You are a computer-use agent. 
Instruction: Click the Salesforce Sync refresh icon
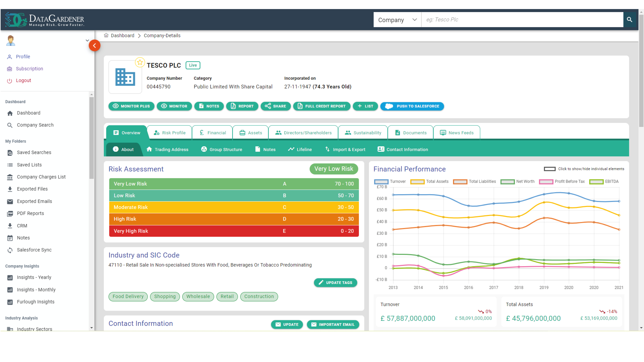click(10, 250)
